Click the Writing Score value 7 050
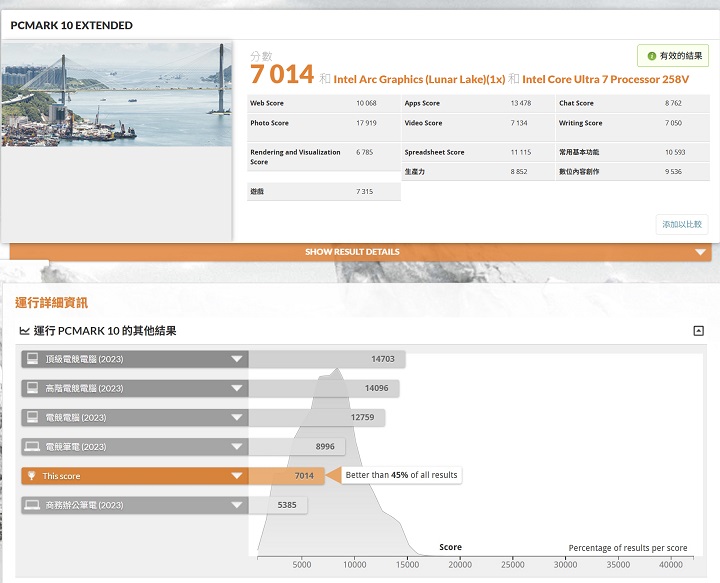The width and height of the screenshot is (720, 583). pos(673,123)
